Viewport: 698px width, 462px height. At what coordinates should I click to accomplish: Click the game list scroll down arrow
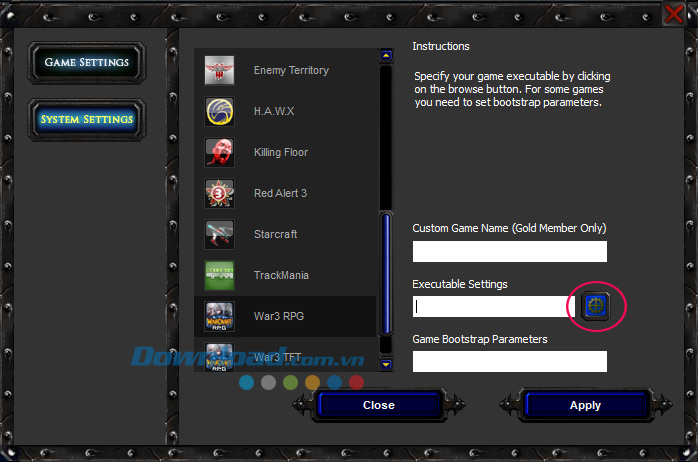click(x=386, y=365)
